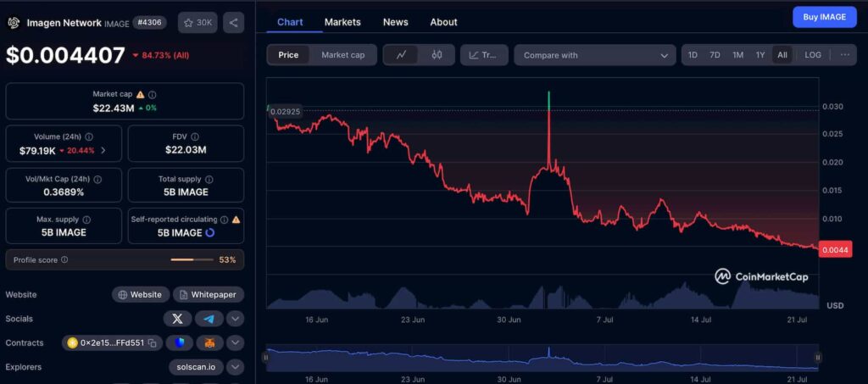Screen dimensions: 868x384
Task: Add token to MetaMask fox icon
Action: coord(210,343)
